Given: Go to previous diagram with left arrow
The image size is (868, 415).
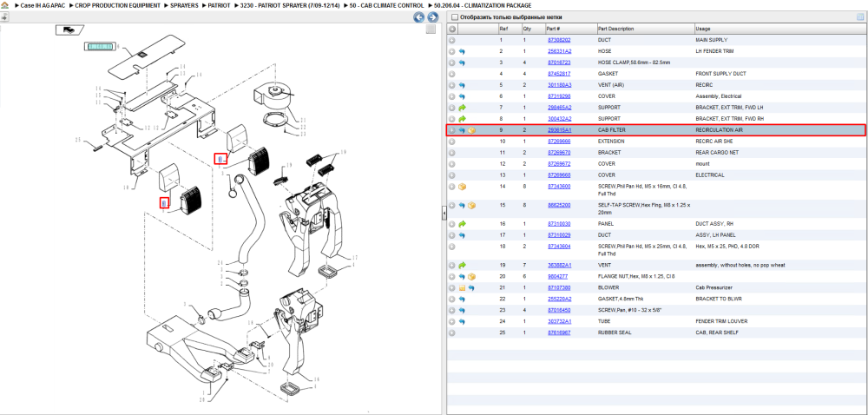Looking at the screenshot, I should [419, 17].
